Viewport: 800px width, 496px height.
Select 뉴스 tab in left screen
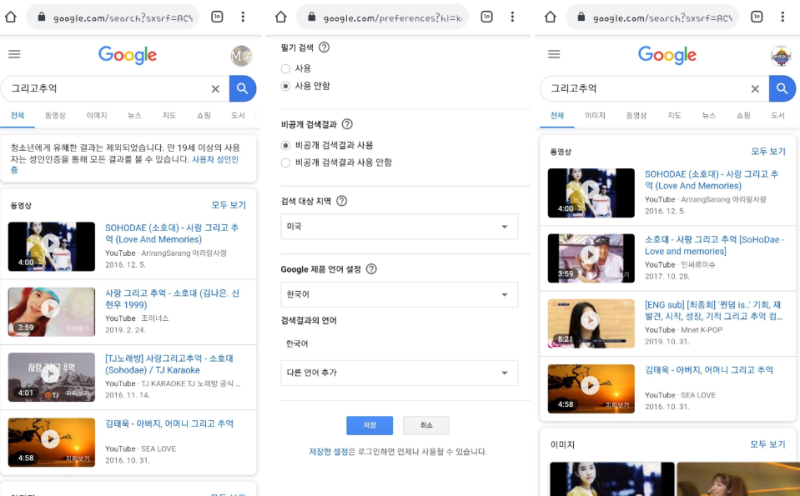coord(134,116)
